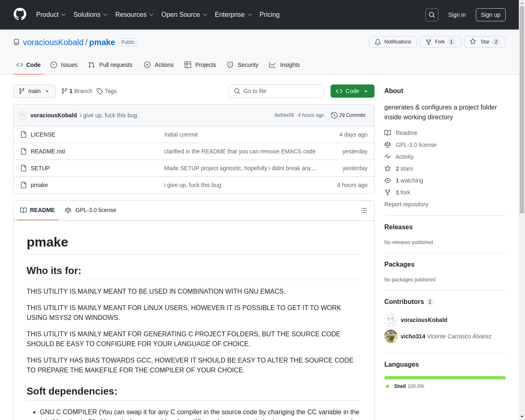Open the search magnifier button
525x420 pixels.
click(x=432, y=15)
